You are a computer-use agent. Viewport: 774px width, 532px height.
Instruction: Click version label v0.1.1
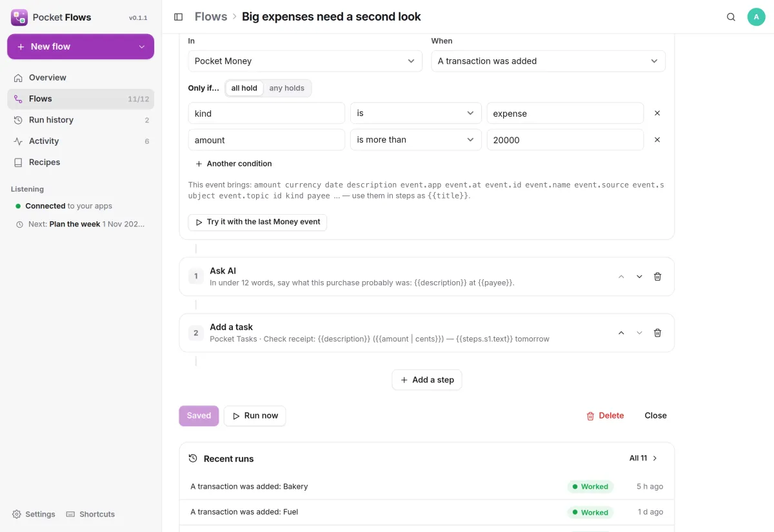(138, 18)
